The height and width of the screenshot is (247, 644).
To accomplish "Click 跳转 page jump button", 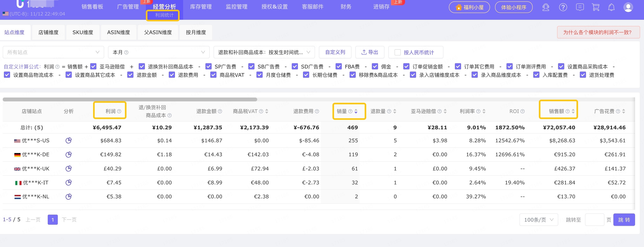I will pyautogui.click(x=624, y=220).
